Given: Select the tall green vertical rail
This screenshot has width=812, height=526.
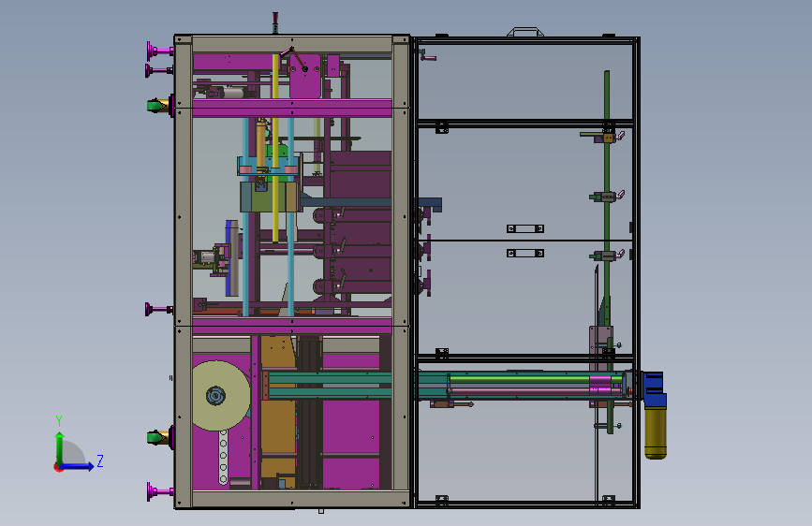Looking at the screenshot, I should (607, 197).
